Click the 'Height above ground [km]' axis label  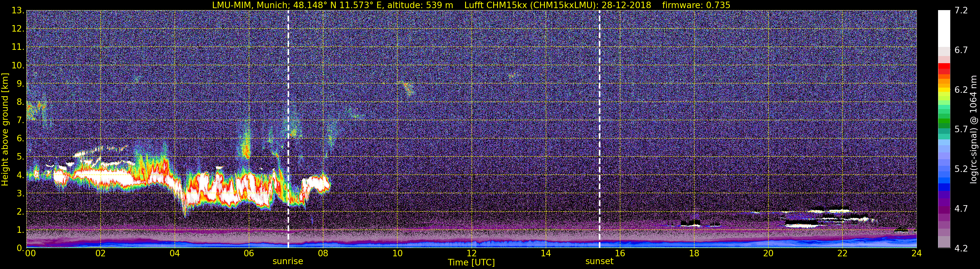[5, 129]
